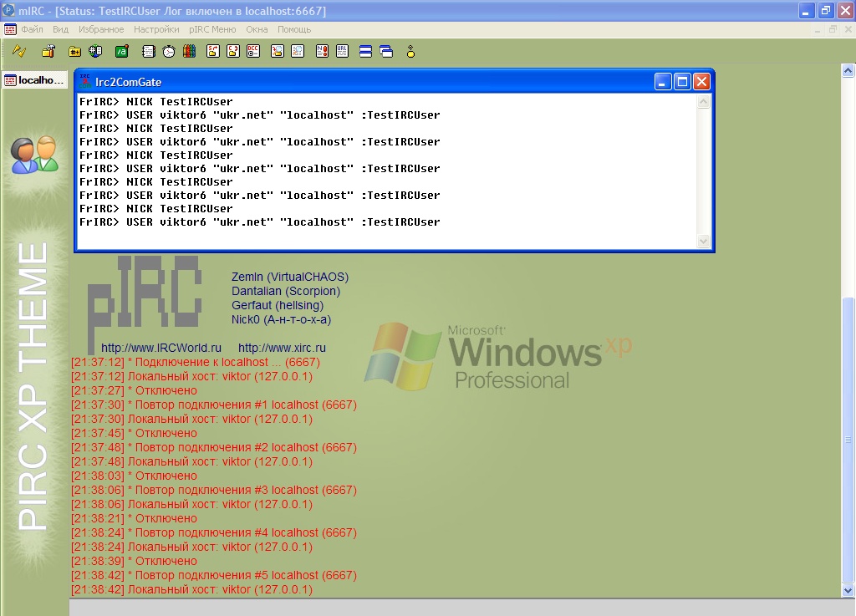
Task: Follow the http://www.xirc.ru link
Action: click(x=282, y=348)
